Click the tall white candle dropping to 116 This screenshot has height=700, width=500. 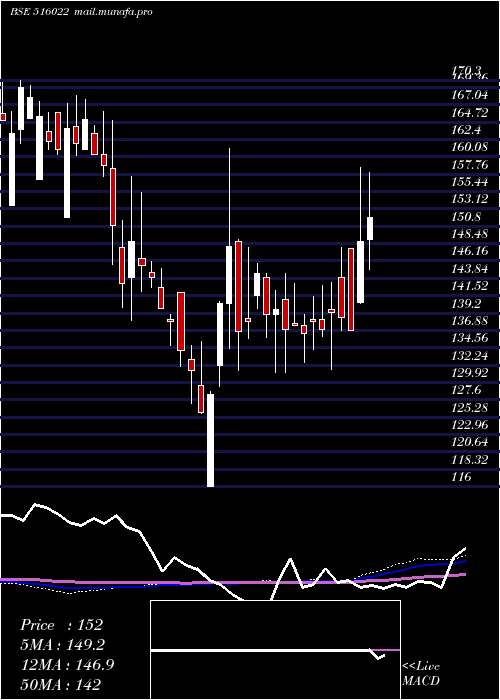[x=210, y=440]
